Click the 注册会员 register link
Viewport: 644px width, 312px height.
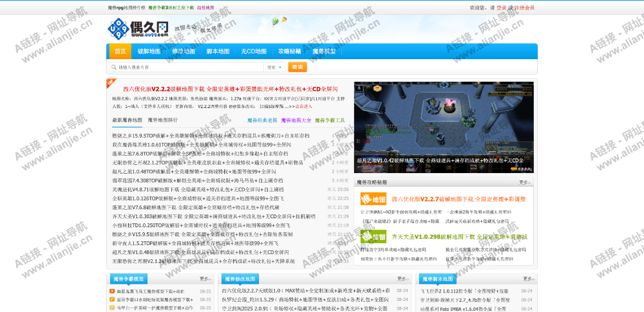(x=524, y=7)
